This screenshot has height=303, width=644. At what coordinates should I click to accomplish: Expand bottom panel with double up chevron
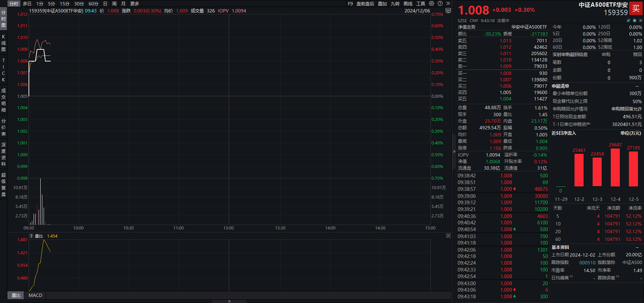229,301
